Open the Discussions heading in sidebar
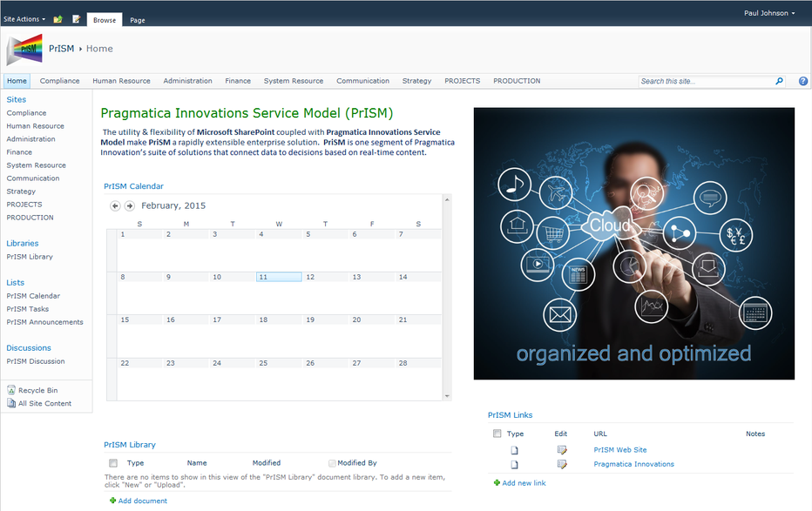812x511 pixels. coord(29,347)
